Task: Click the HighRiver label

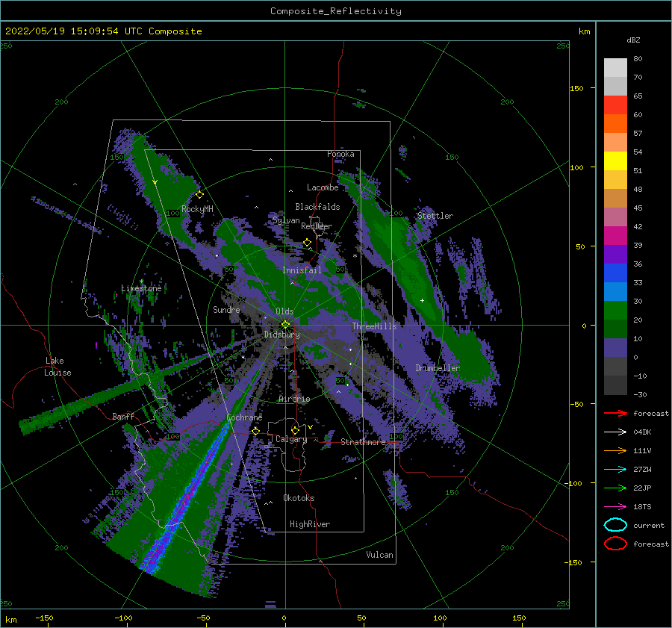Action: (310, 524)
